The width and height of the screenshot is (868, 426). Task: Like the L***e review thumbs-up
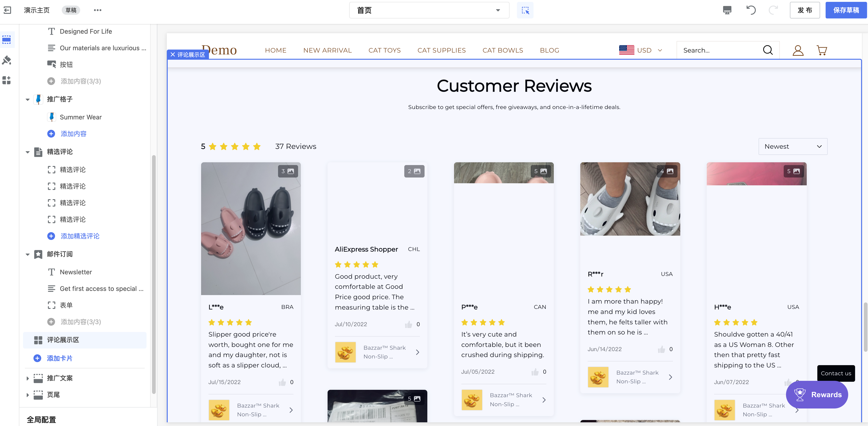click(x=282, y=382)
